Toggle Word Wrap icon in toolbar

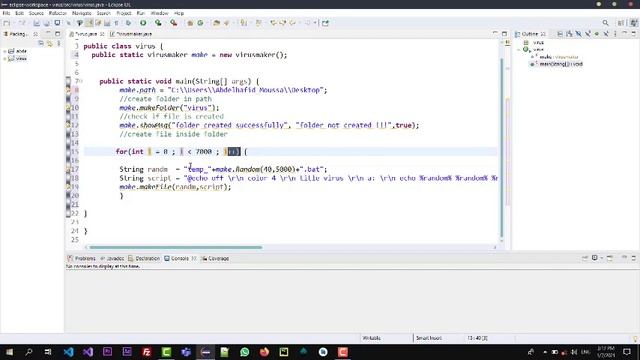click(x=98, y=23)
